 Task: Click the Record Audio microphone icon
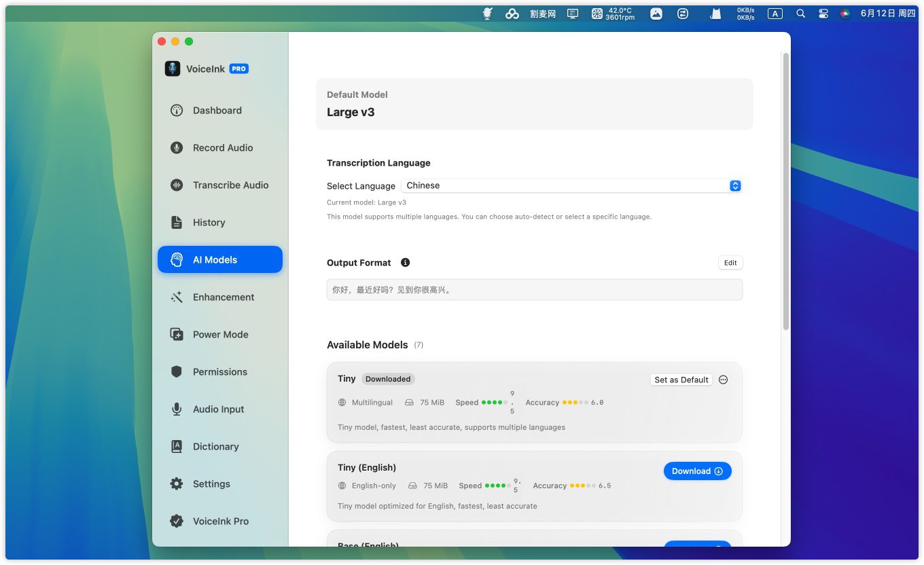(177, 148)
